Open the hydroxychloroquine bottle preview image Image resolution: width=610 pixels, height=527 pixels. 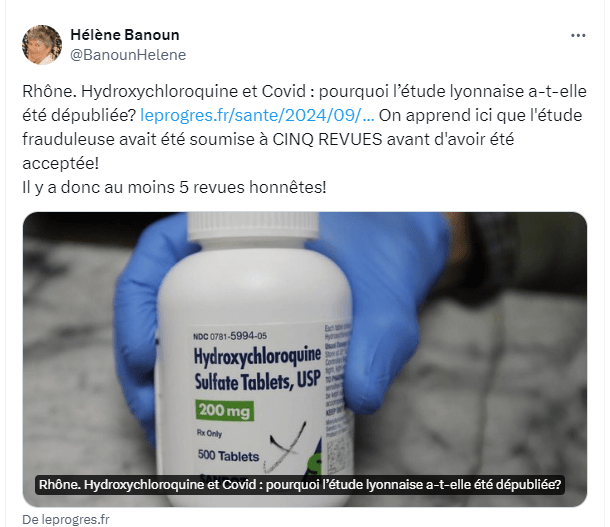305,359
